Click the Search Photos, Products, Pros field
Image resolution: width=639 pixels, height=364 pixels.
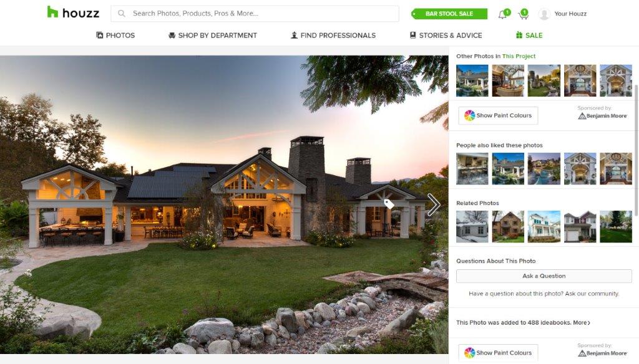pyautogui.click(x=255, y=14)
